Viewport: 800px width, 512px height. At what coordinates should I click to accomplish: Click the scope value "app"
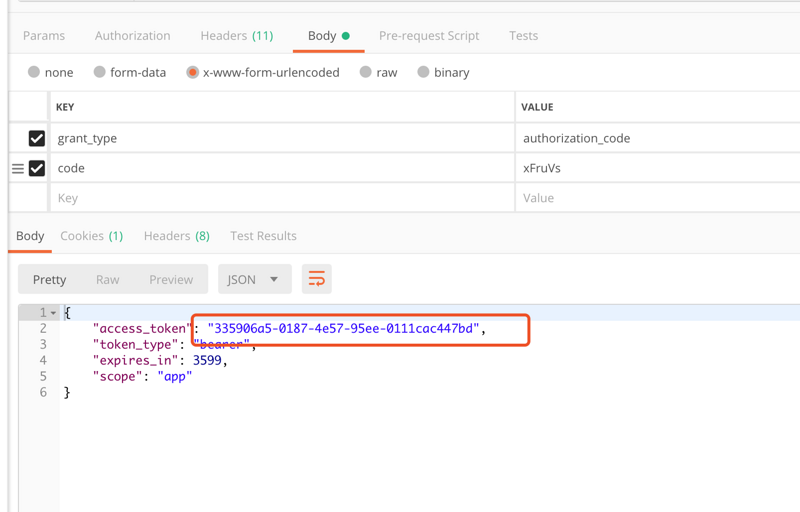point(174,377)
